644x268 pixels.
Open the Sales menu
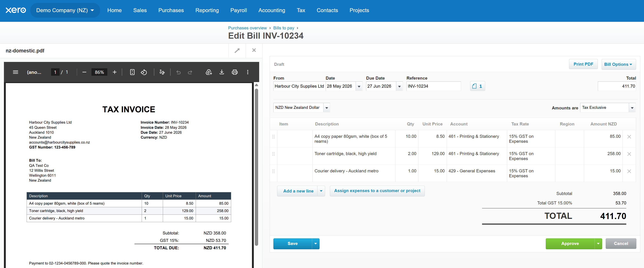coord(140,10)
